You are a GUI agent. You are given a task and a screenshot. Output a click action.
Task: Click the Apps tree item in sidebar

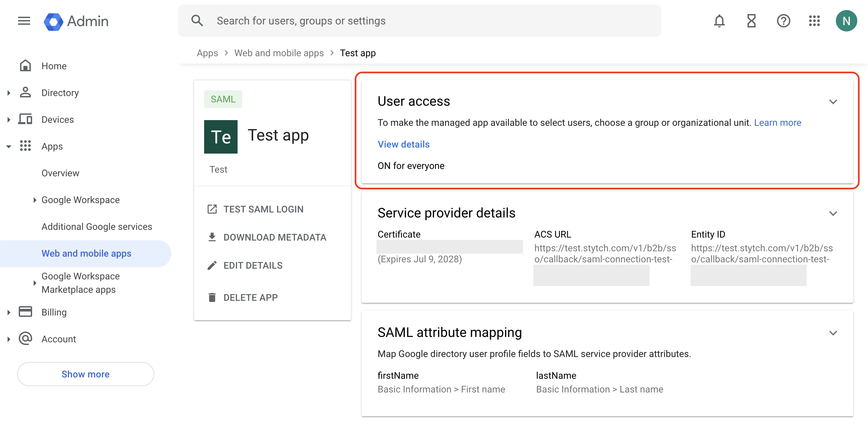point(52,146)
